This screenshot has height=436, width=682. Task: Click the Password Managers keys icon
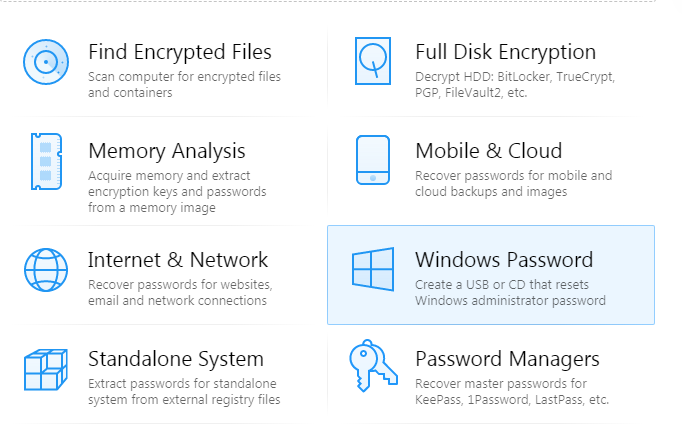point(373,368)
